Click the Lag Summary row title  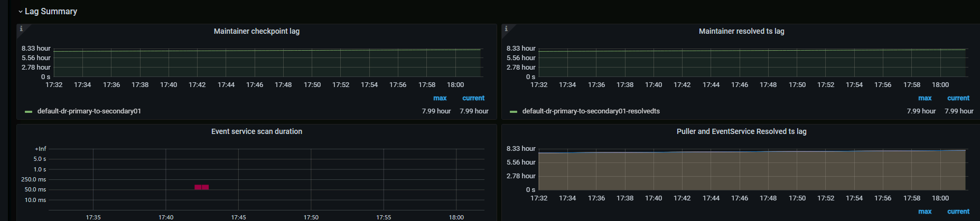[x=51, y=11]
